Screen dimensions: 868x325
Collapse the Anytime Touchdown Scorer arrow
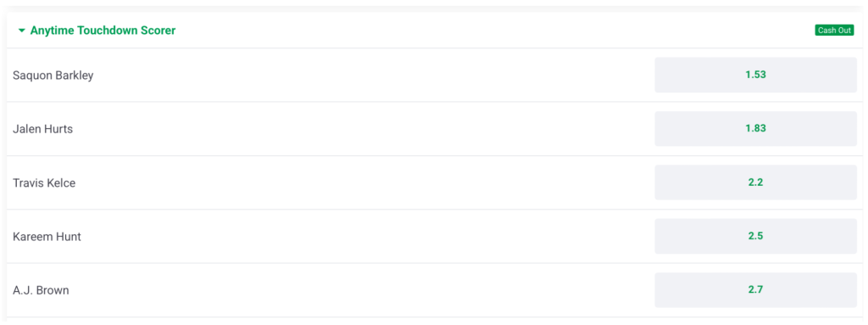[21, 31]
